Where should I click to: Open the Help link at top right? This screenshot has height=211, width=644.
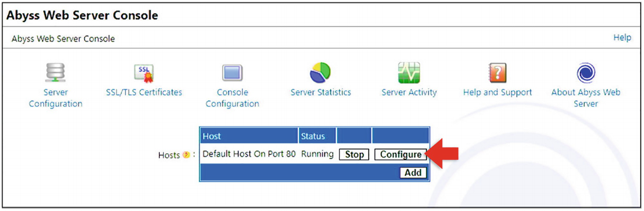point(622,38)
